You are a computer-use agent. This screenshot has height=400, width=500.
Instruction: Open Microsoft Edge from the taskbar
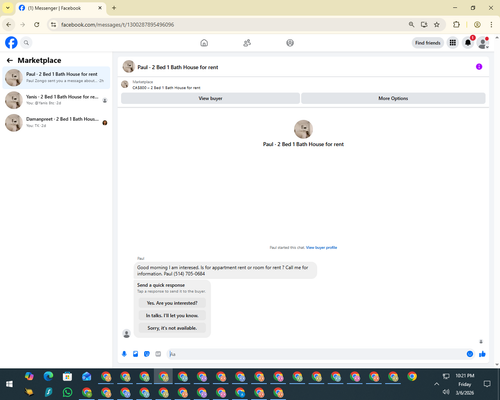pos(48,376)
